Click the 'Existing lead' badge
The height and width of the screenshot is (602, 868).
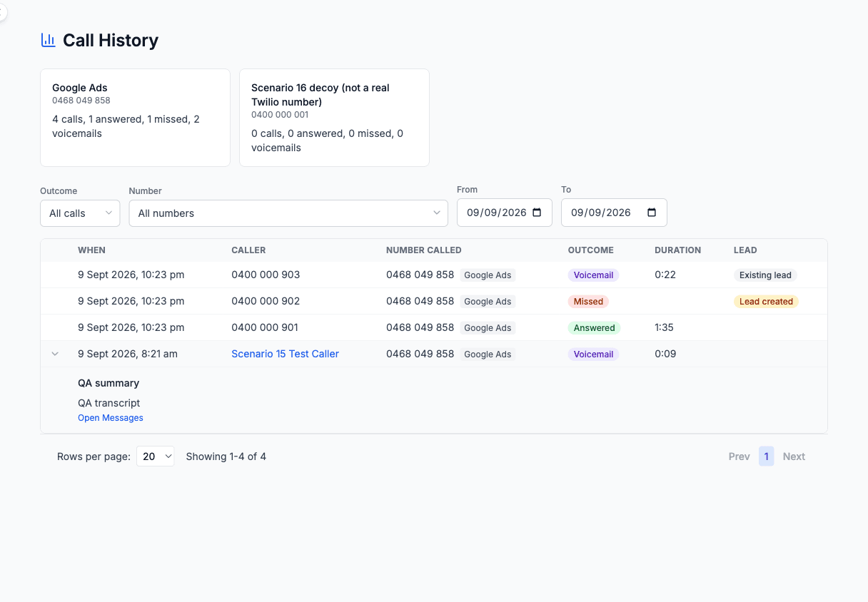pos(765,275)
